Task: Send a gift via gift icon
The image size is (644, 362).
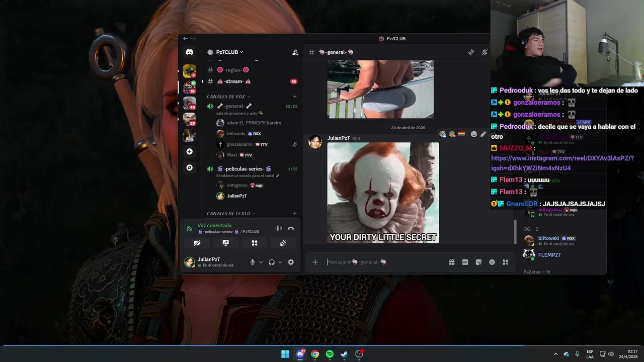Action: (452, 262)
